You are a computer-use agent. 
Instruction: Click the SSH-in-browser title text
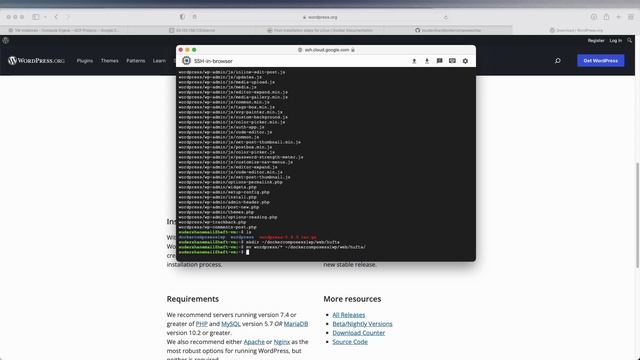[213, 61]
